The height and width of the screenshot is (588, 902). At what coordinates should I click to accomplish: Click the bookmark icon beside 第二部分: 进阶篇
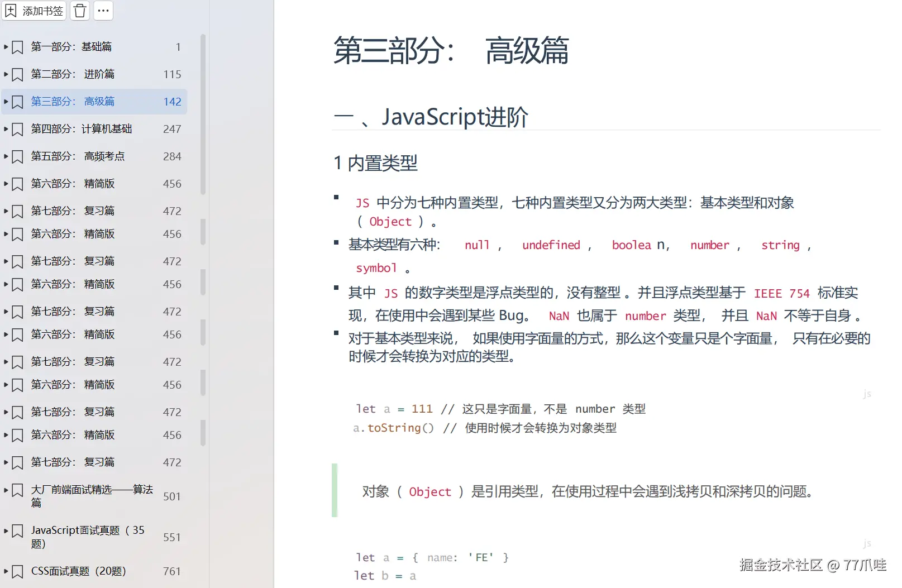pos(18,74)
